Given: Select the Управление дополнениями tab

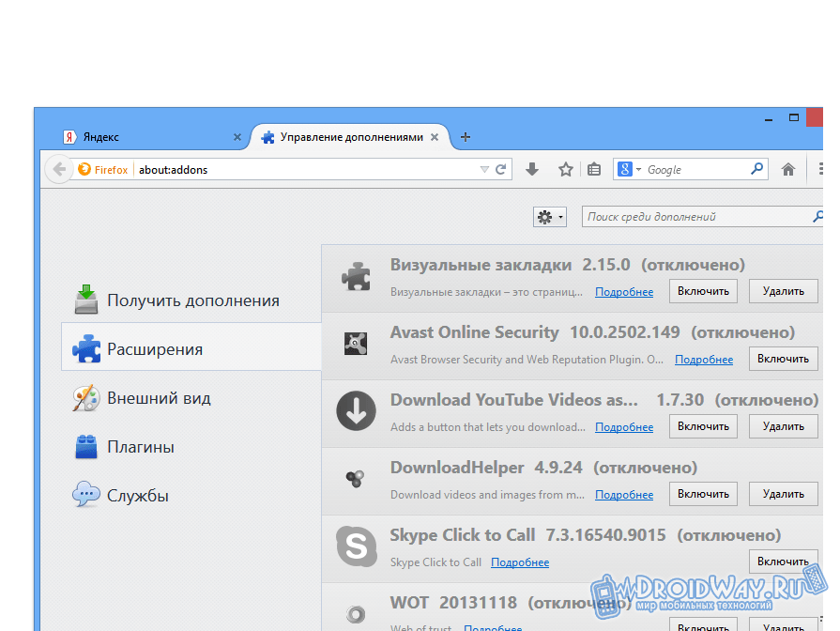Looking at the screenshot, I should [351, 137].
